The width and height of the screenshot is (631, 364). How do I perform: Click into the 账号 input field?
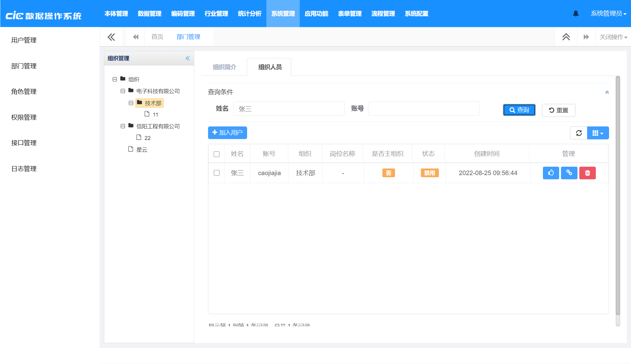(x=424, y=109)
